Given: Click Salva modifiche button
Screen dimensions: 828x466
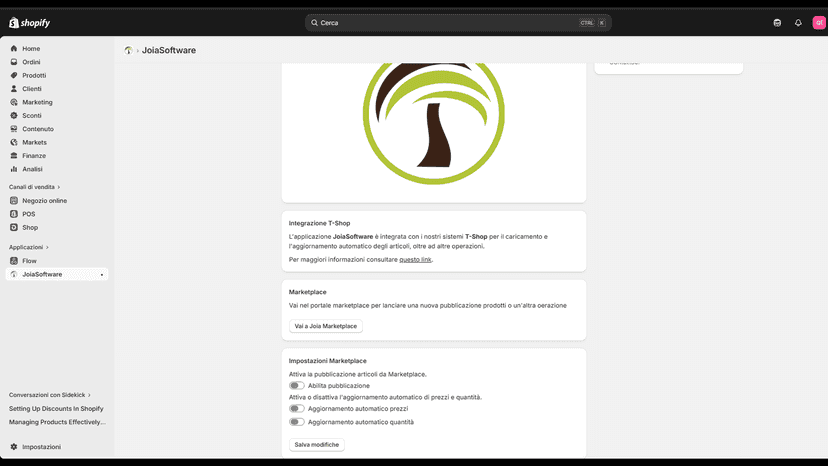Looking at the screenshot, I should click(317, 444).
